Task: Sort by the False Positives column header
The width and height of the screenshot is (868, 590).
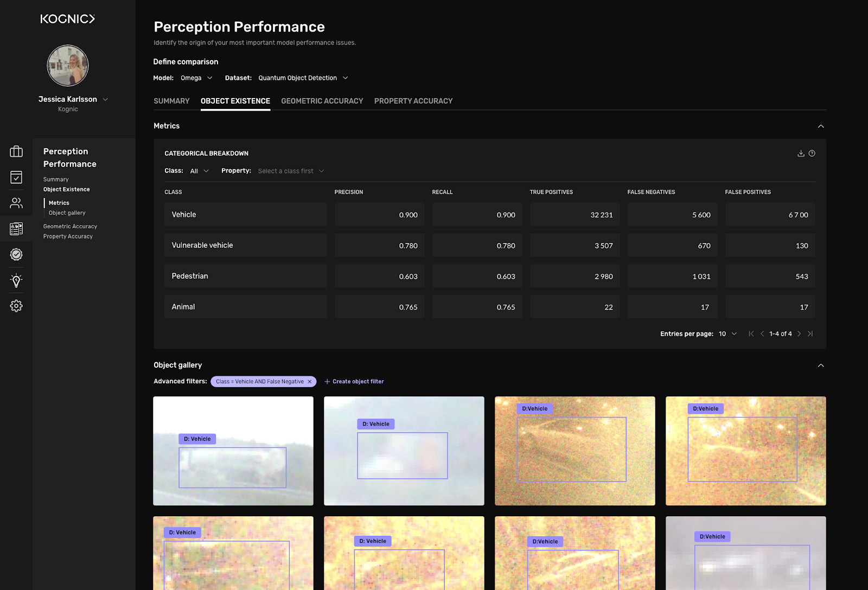Action: point(748,192)
